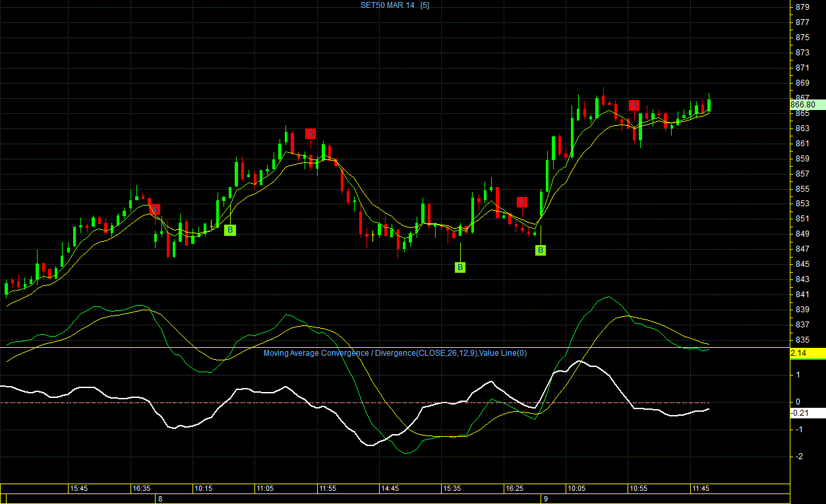The image size is (826, 504).
Task: Click the 11:55 time axis label
Action: click(328, 489)
